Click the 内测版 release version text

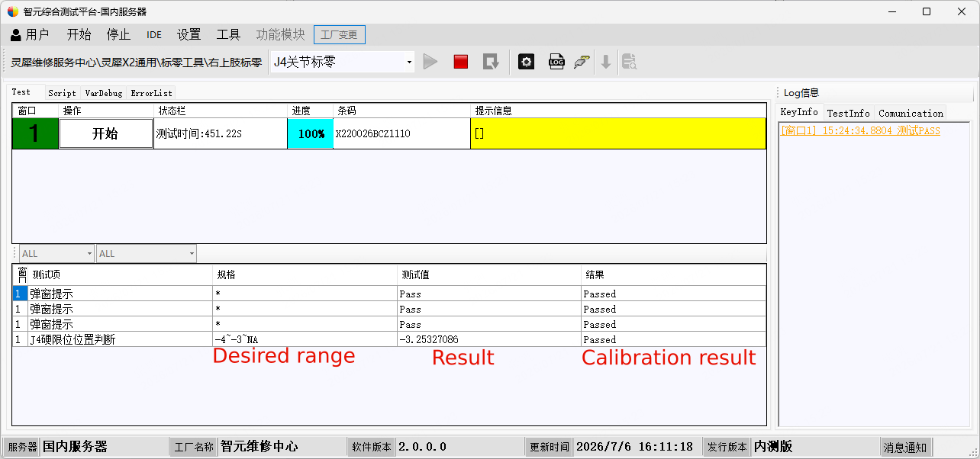coord(773,447)
